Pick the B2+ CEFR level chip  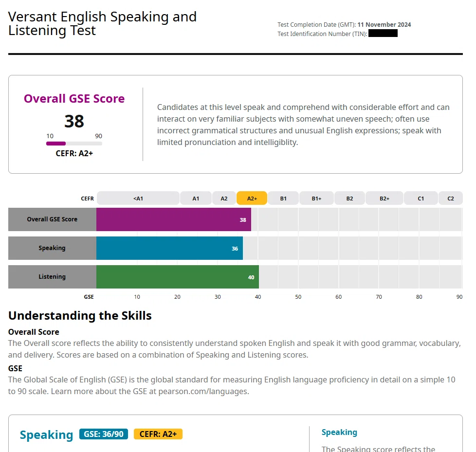(384, 198)
